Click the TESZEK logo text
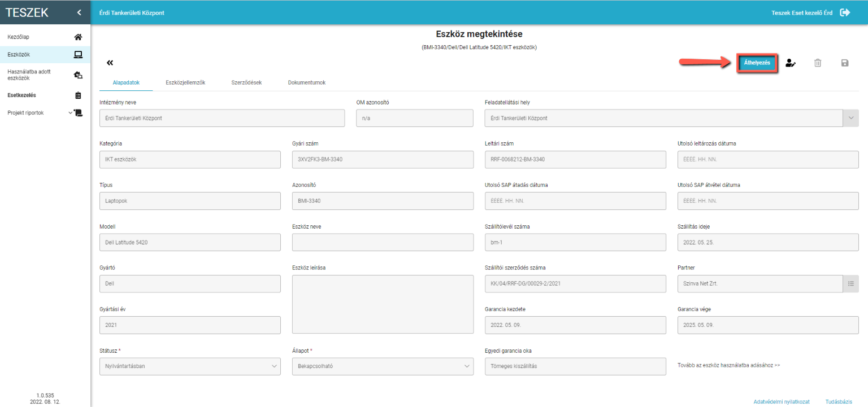Viewport: 868px width, 407px height. click(x=27, y=12)
